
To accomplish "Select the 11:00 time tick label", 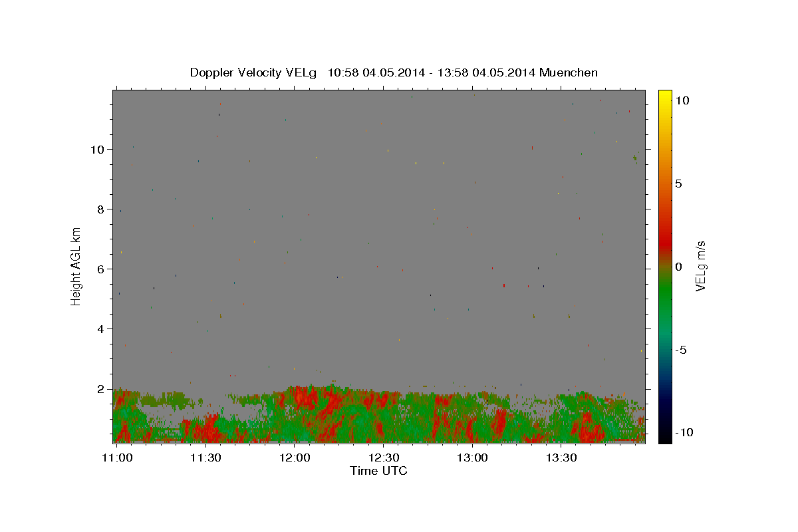I will (117, 458).
